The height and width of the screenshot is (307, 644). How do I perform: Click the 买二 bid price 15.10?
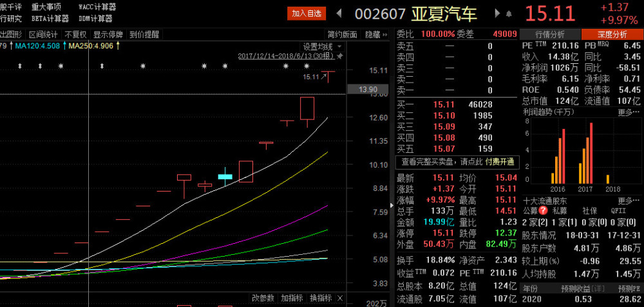(x=444, y=115)
